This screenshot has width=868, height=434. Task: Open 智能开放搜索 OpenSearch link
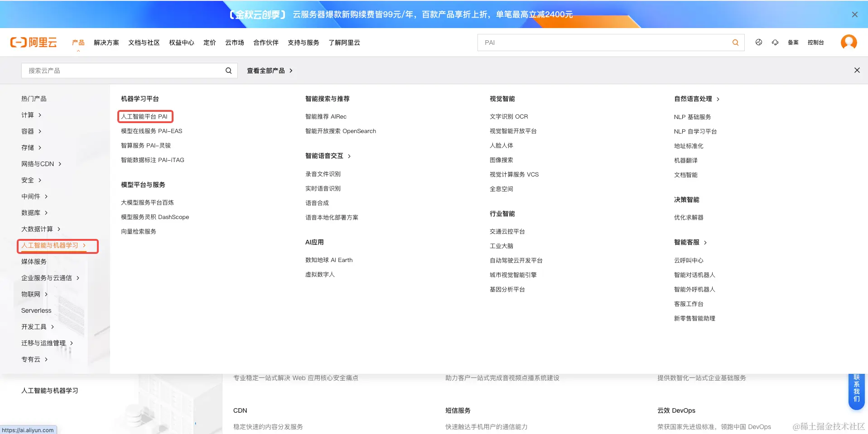[x=341, y=131]
